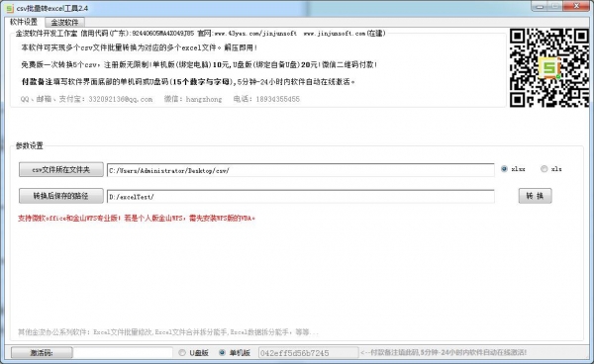Click the 激活码 button
Viewport: 594px width, 364px height.
coord(42,353)
